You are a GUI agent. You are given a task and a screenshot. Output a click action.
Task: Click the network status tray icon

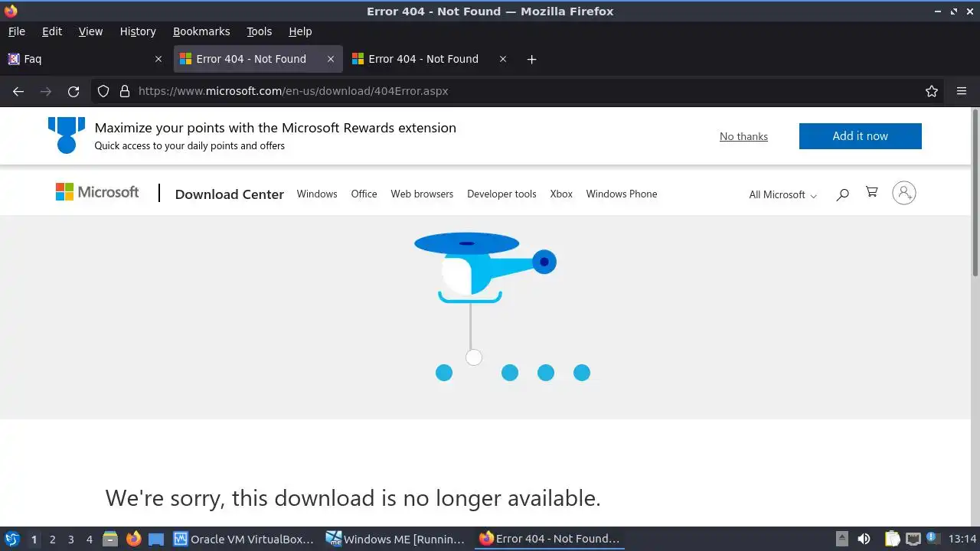[913, 539]
